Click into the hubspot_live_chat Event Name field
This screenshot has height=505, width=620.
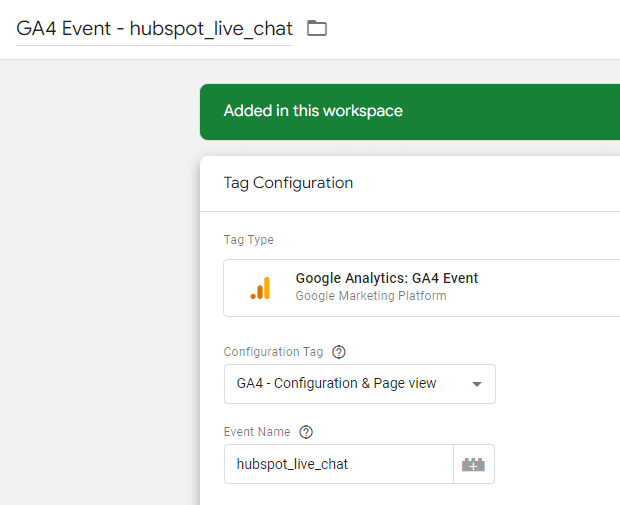pos(338,464)
